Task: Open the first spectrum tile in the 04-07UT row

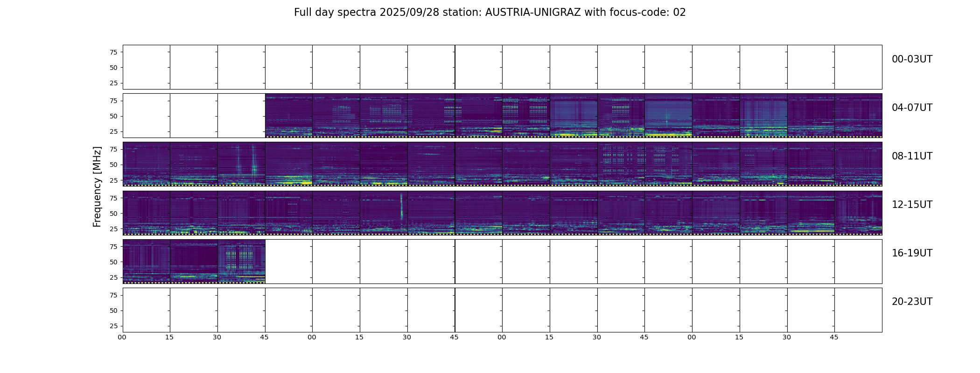Action: pos(289,116)
